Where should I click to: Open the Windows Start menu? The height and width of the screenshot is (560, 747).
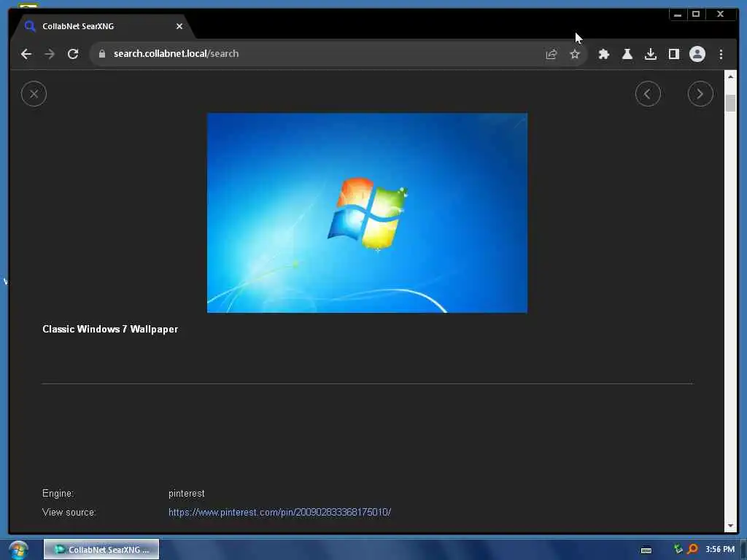(18, 550)
